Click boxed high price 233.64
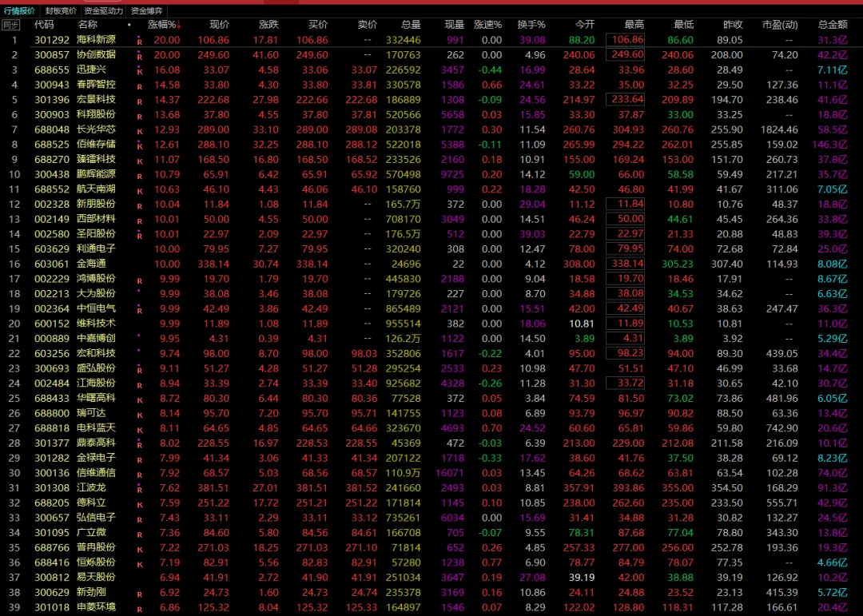The height and width of the screenshot is (616, 863). (625, 99)
